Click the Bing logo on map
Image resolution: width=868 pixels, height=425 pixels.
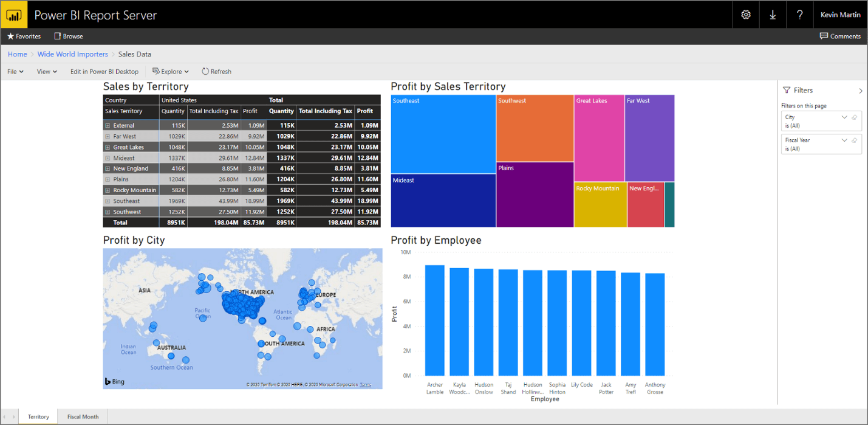114,382
